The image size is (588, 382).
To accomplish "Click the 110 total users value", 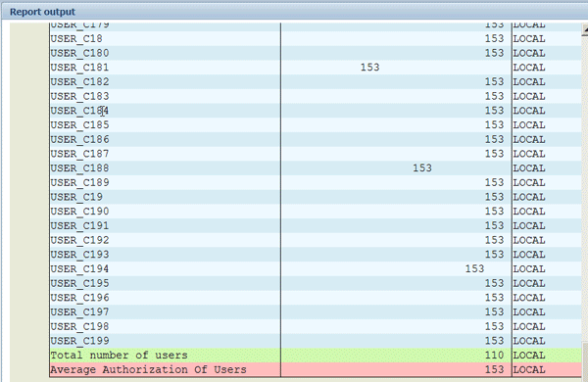I will click(494, 355).
